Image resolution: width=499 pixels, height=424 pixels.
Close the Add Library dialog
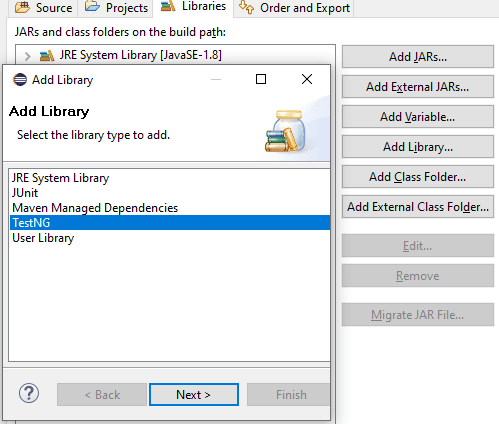tap(307, 79)
